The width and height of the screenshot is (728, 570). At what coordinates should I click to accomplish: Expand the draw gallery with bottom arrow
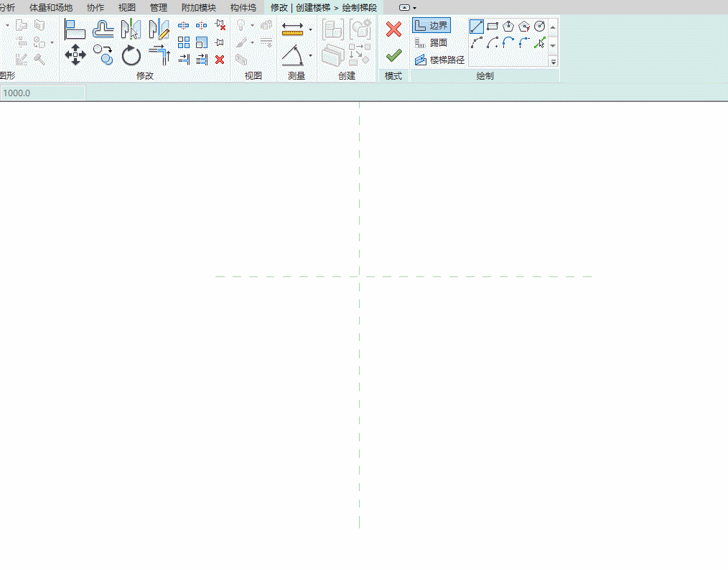[x=553, y=62]
